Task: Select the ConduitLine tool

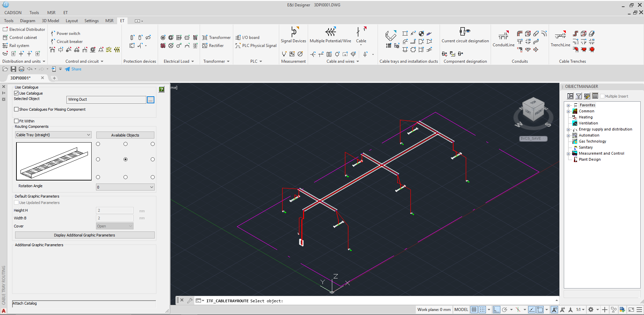Action: [x=503, y=39]
